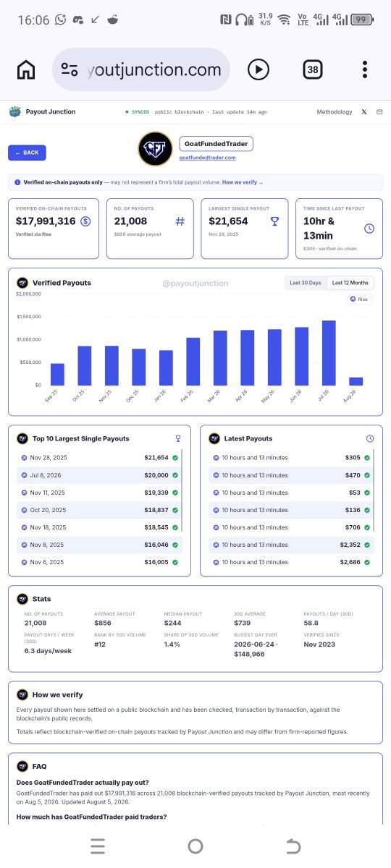Viewport: 391px width, 868px height.
Task: Tap the address bar URL field
Action: pos(141,69)
